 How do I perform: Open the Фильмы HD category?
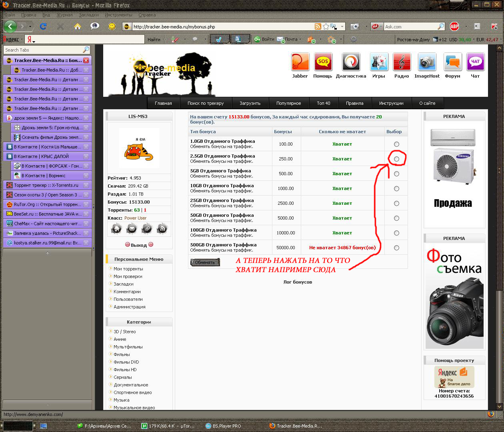[x=125, y=370]
